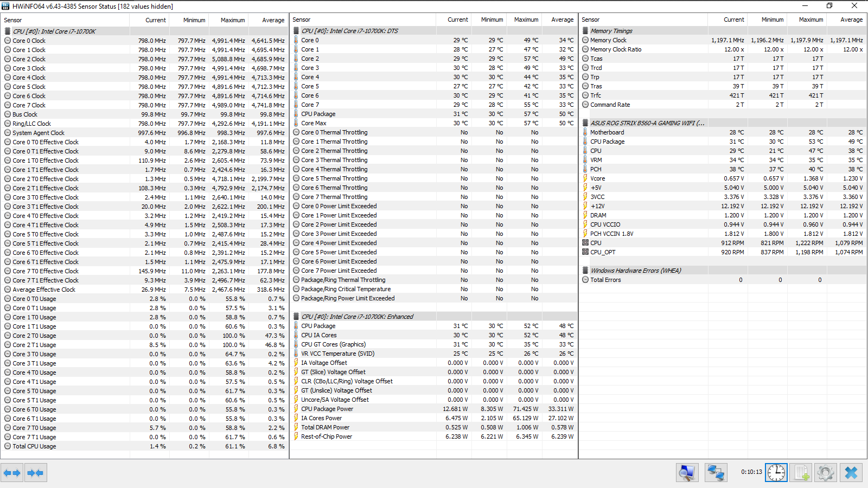The width and height of the screenshot is (868, 488).
Task: Select the Ring/LLC Clock row
Action: click(x=144, y=124)
